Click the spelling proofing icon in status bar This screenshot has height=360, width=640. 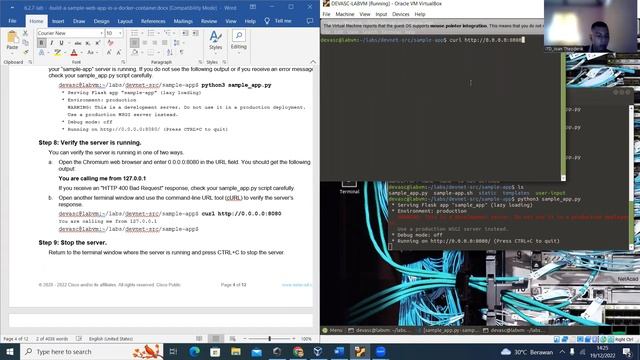pyautogui.click(x=79, y=339)
